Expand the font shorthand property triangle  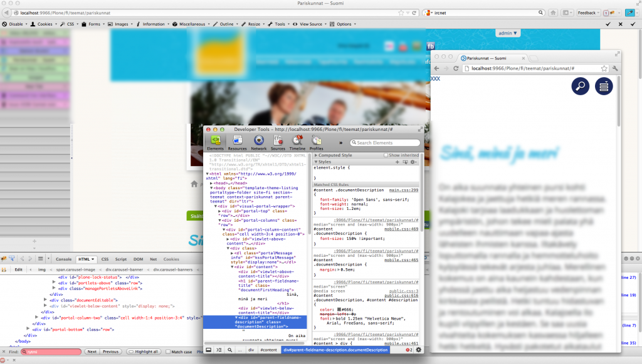click(x=333, y=319)
